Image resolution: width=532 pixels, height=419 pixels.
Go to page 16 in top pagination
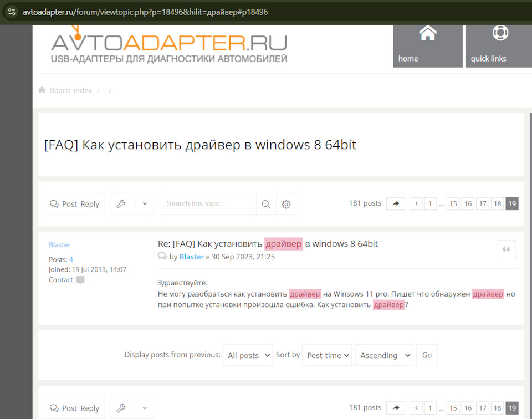(x=468, y=203)
